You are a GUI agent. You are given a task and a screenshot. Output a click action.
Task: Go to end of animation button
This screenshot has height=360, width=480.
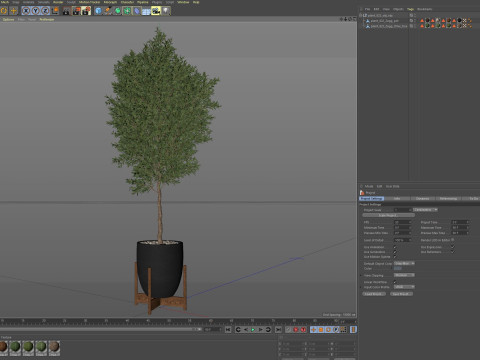[278, 330]
